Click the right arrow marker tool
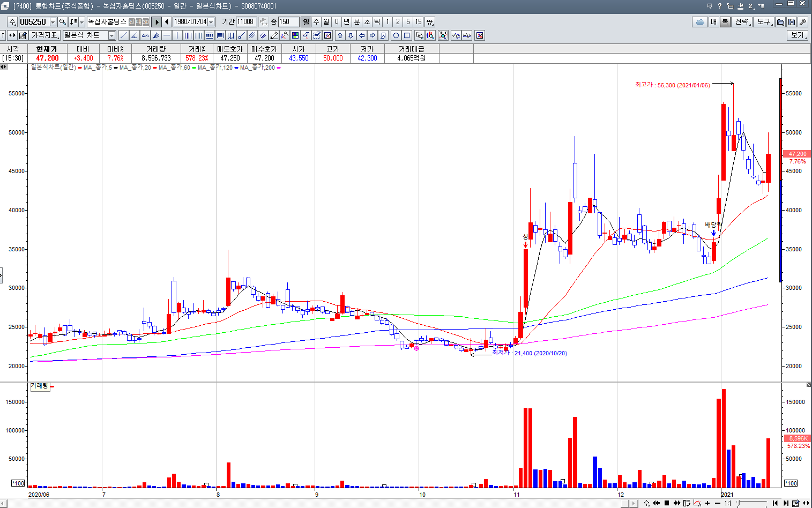 (x=373, y=35)
